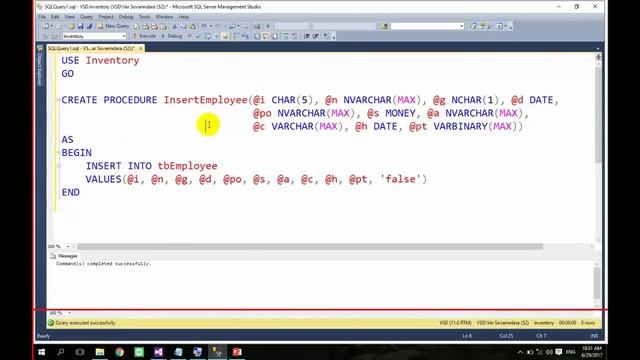Click 'tbEmployee' table name in code
This screenshot has width=640, height=360.
187,166
